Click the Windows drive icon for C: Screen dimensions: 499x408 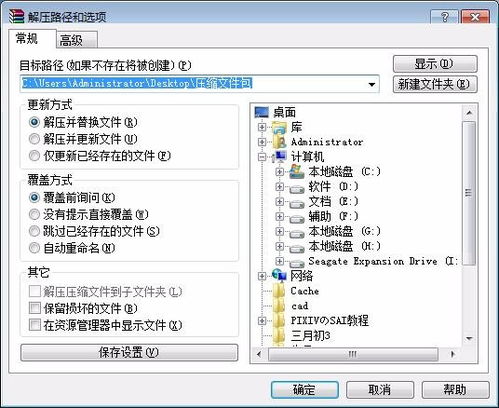(296, 172)
